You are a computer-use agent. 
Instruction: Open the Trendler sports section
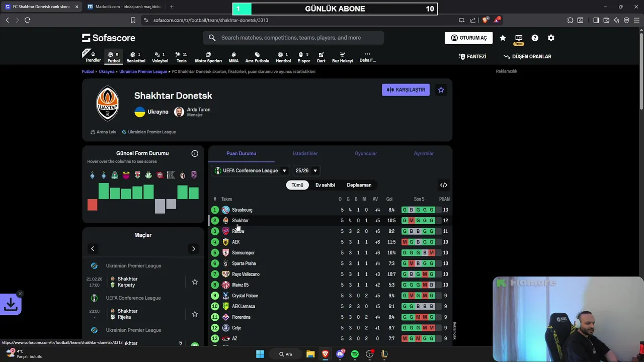point(93,56)
